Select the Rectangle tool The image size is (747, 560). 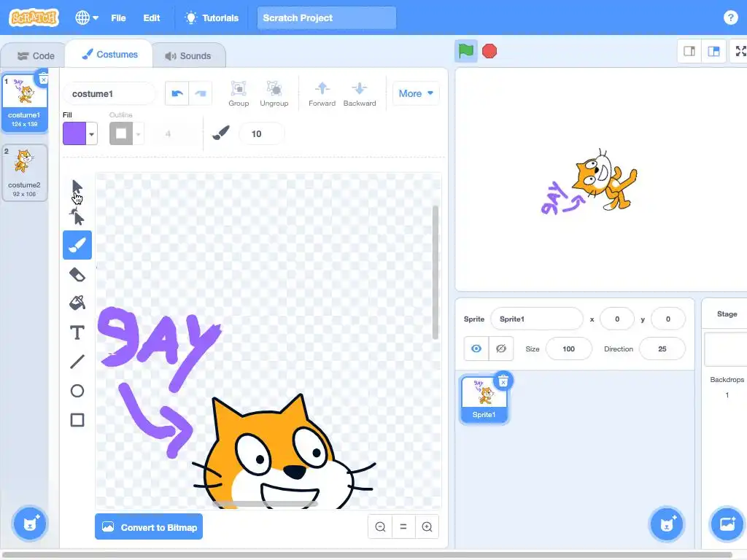pos(77,420)
